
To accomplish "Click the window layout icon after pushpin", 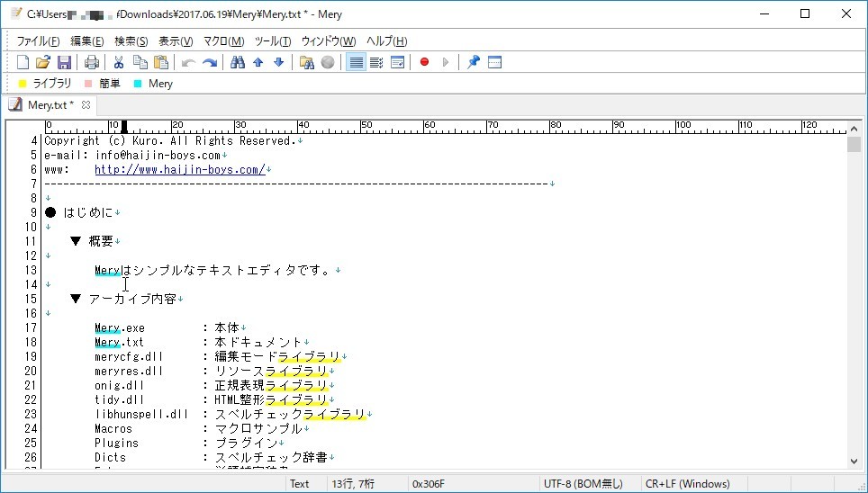I will coord(494,62).
